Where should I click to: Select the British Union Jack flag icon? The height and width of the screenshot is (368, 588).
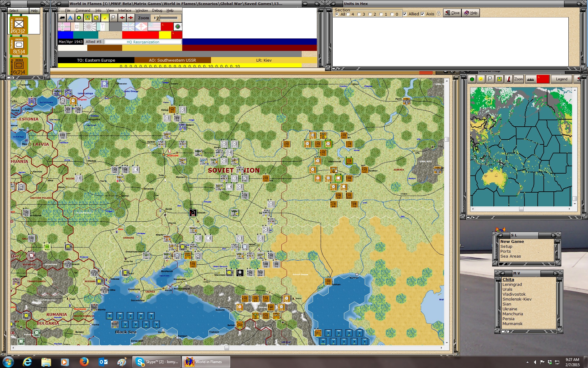tap(128, 27)
